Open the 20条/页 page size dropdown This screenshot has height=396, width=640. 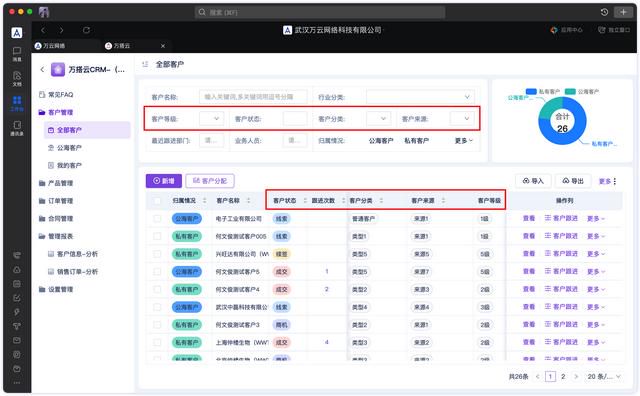604,376
